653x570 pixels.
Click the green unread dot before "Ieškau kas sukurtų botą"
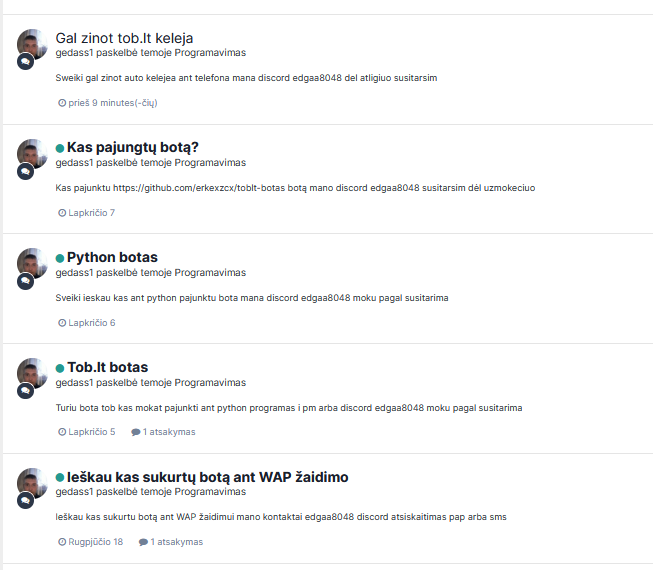pos(60,478)
